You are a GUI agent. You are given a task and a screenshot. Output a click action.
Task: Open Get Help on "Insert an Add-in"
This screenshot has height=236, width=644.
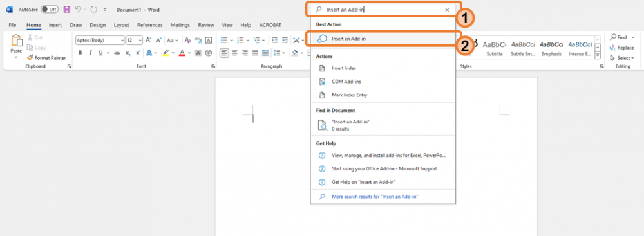click(x=383, y=182)
